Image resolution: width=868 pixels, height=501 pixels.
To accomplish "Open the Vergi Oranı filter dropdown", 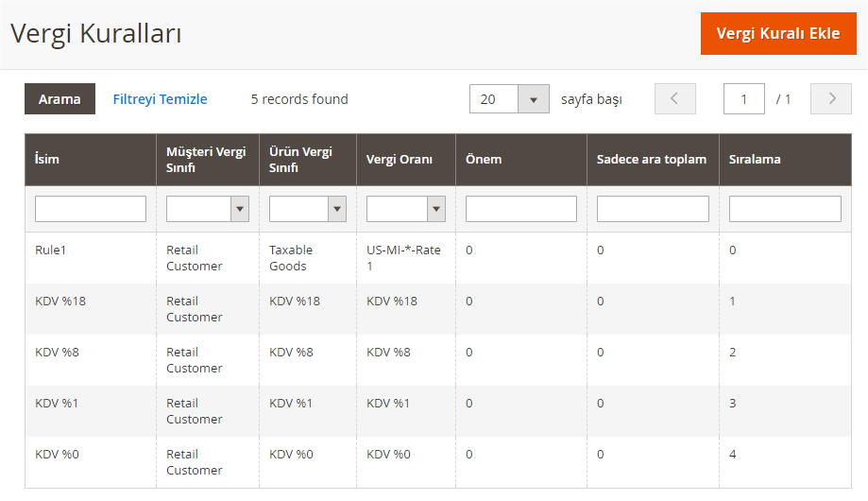I will pos(405,209).
